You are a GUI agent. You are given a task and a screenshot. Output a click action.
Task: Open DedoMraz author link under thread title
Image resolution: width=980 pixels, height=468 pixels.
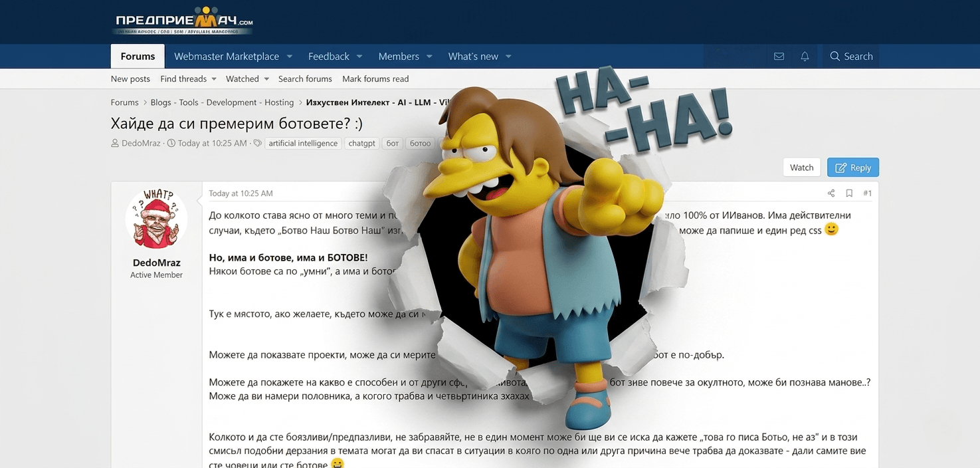(141, 143)
